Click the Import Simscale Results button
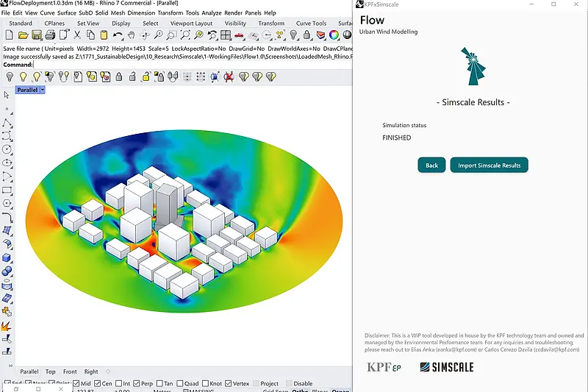 pyautogui.click(x=489, y=165)
